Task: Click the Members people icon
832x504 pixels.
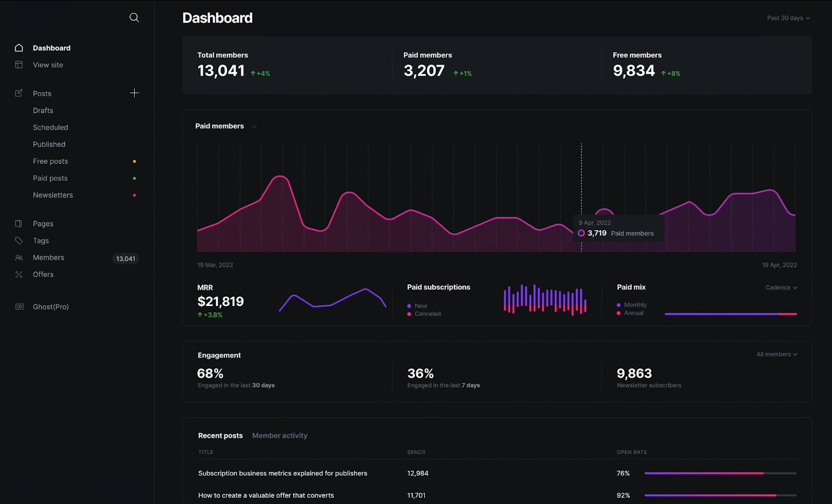Action: click(19, 258)
